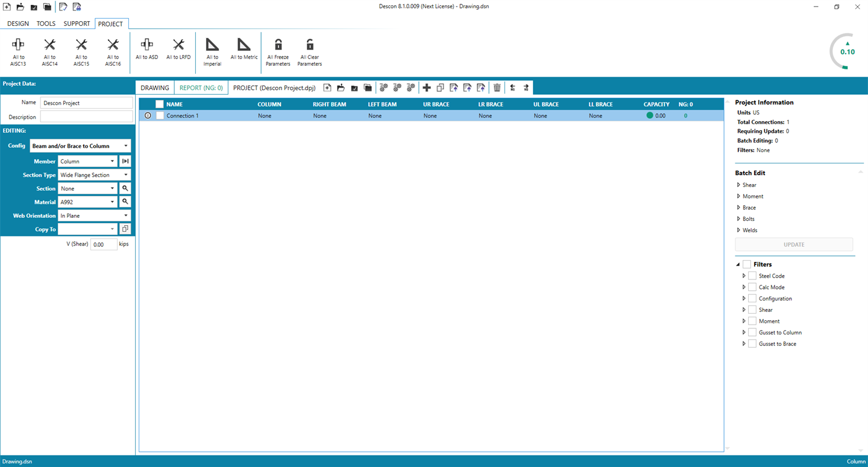Open the DESIGN ribbon tab

coord(18,24)
